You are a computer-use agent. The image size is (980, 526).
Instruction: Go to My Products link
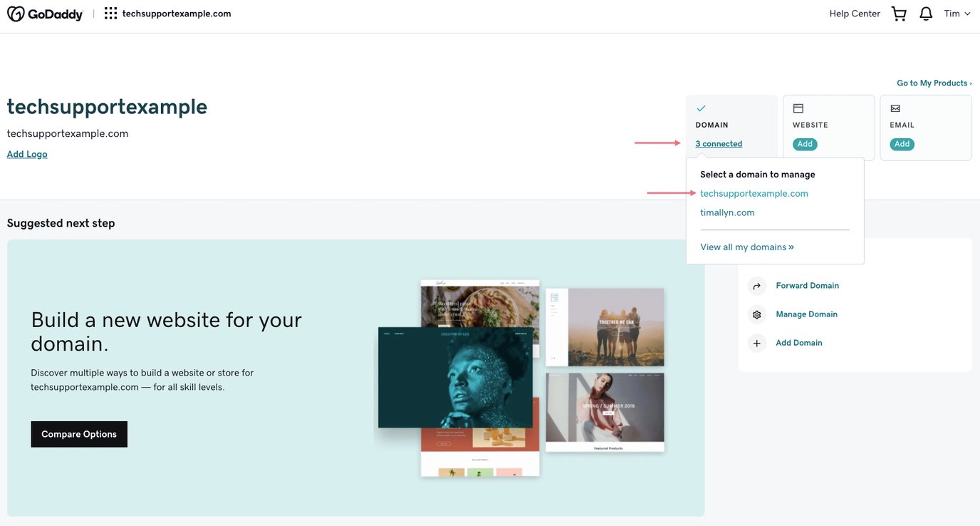coord(934,83)
